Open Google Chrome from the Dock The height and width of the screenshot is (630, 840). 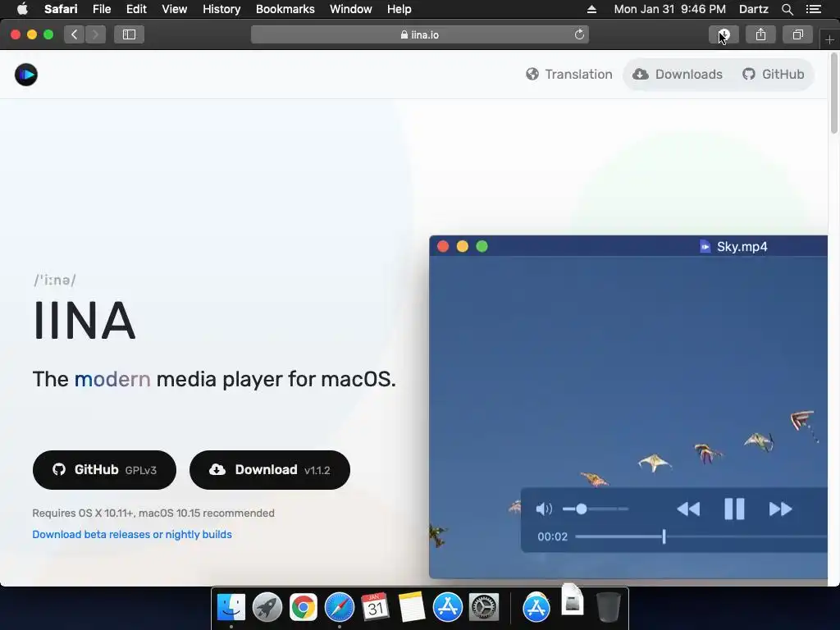point(304,607)
